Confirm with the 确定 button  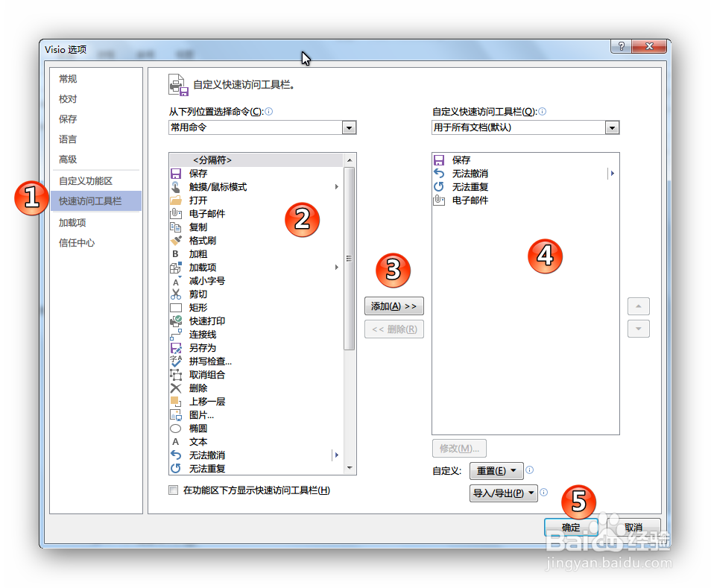pyautogui.click(x=571, y=527)
